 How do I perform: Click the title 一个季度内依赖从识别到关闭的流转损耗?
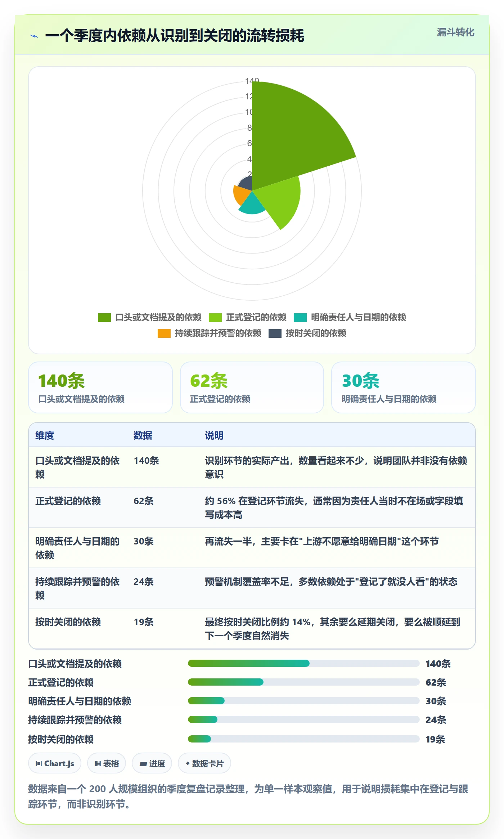(175, 36)
